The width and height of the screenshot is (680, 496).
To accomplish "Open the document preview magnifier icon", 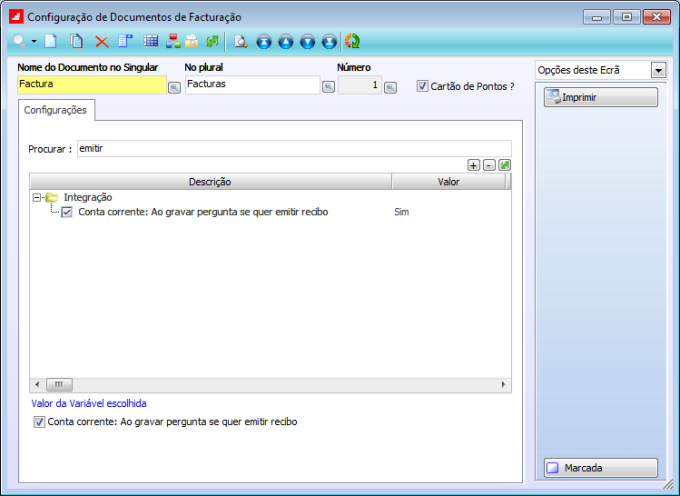I will coord(240,42).
